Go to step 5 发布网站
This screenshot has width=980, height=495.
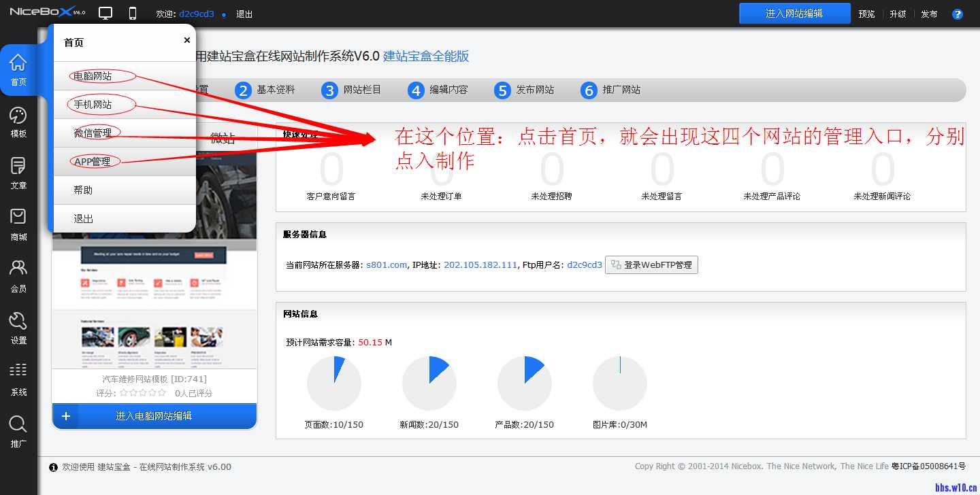point(525,90)
